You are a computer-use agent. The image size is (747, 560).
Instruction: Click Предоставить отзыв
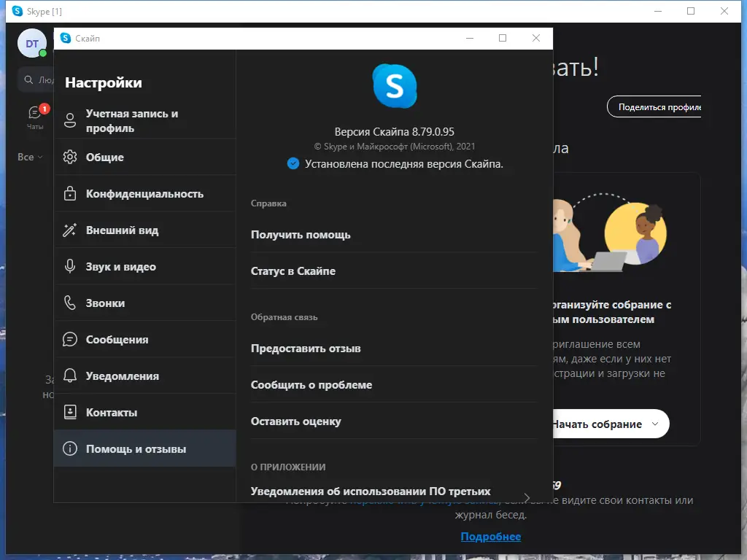(x=306, y=348)
